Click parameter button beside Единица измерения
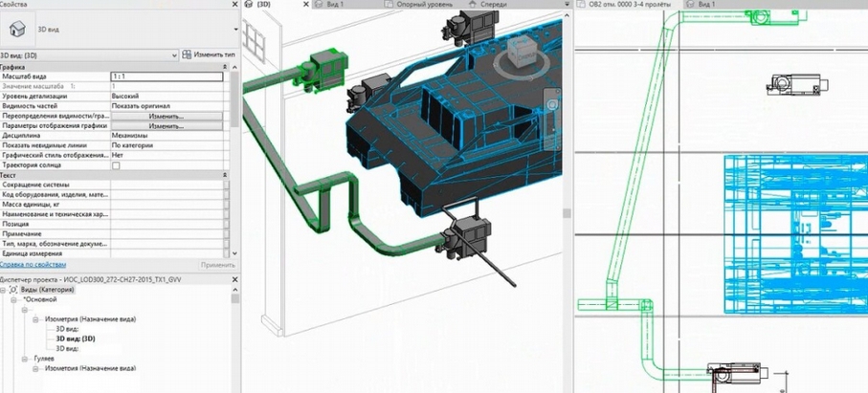 tap(226, 253)
